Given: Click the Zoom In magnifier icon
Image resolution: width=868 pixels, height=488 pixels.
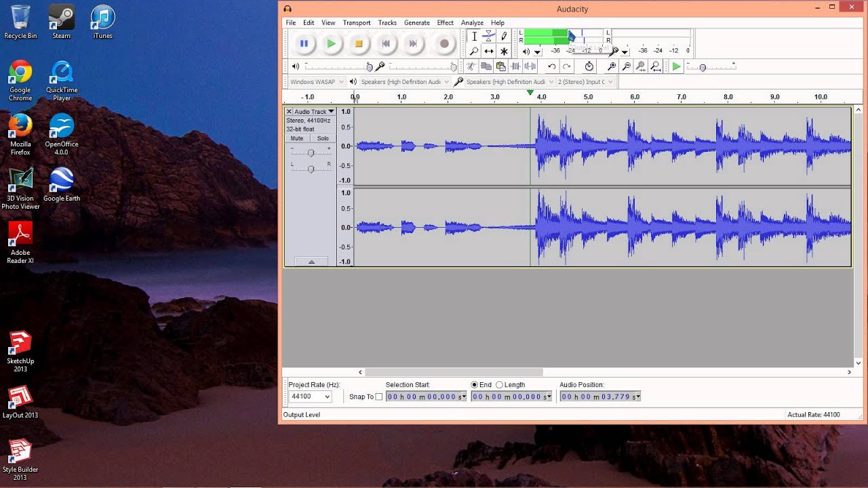Looking at the screenshot, I should [x=612, y=66].
